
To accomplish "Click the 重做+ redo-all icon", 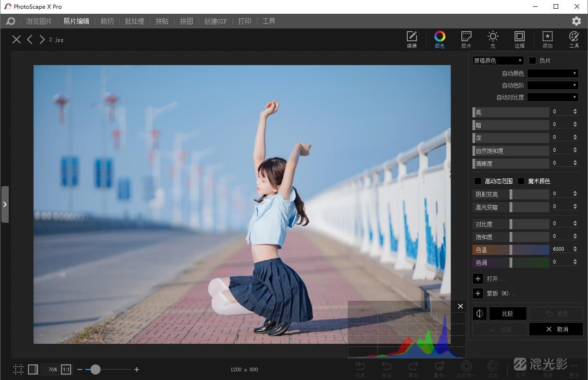I will point(439,369).
